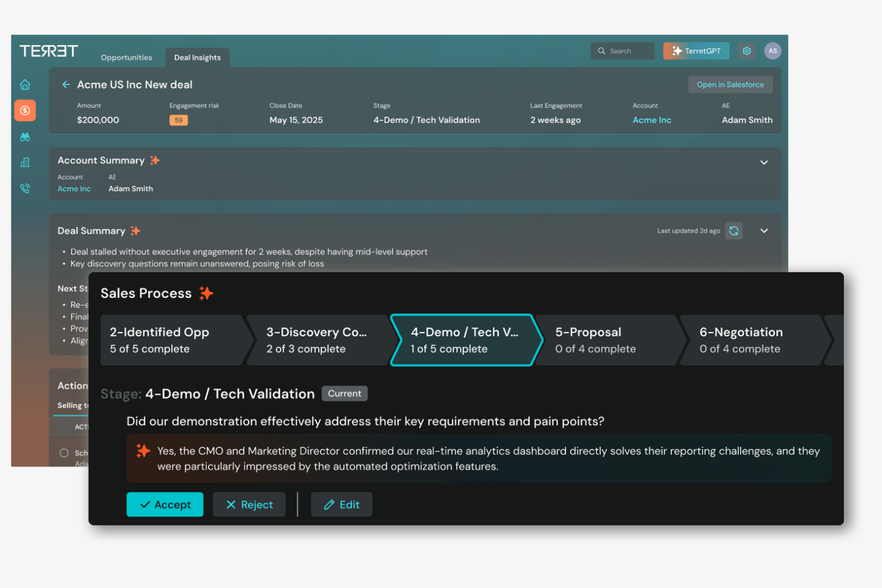Collapse the Deal Summary section
882x588 pixels.
click(764, 231)
